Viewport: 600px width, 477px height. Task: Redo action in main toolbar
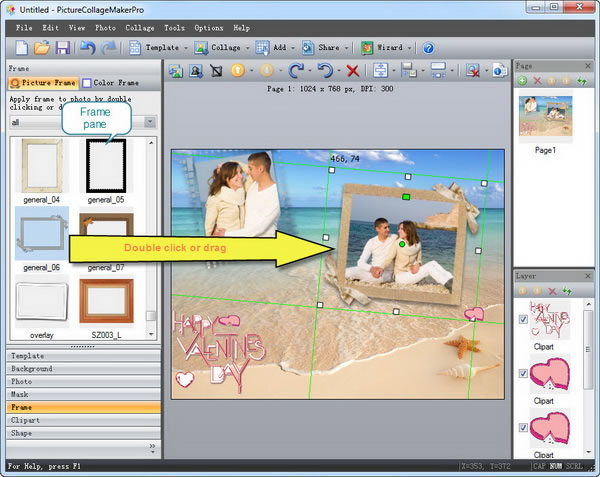coord(109,48)
